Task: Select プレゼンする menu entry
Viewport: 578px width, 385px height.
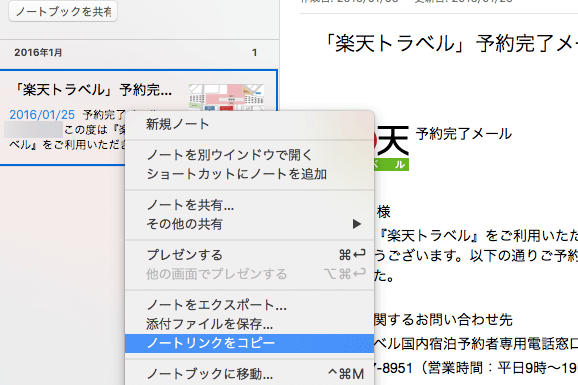Action: tap(250, 255)
